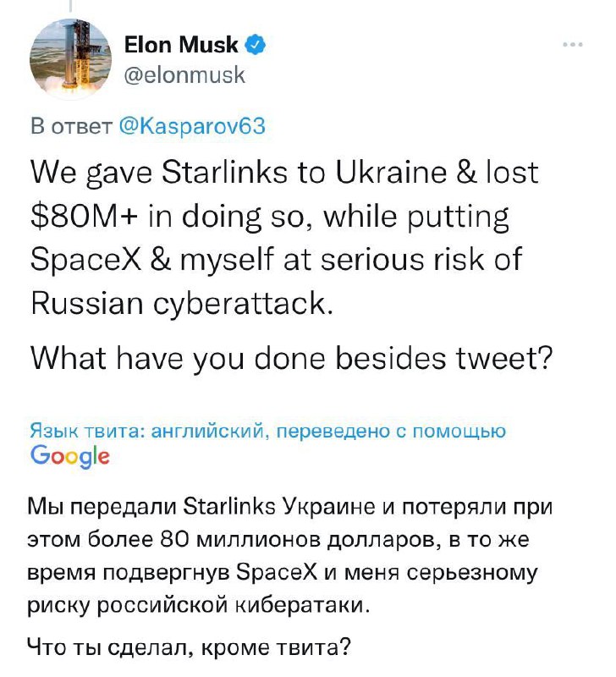Click the 'Язык твита: английский' translation notice

pos(147,431)
